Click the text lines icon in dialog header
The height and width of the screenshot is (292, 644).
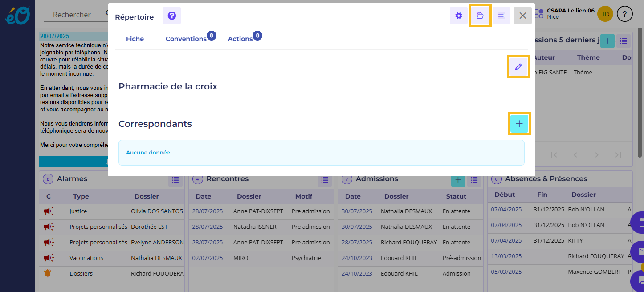click(501, 16)
